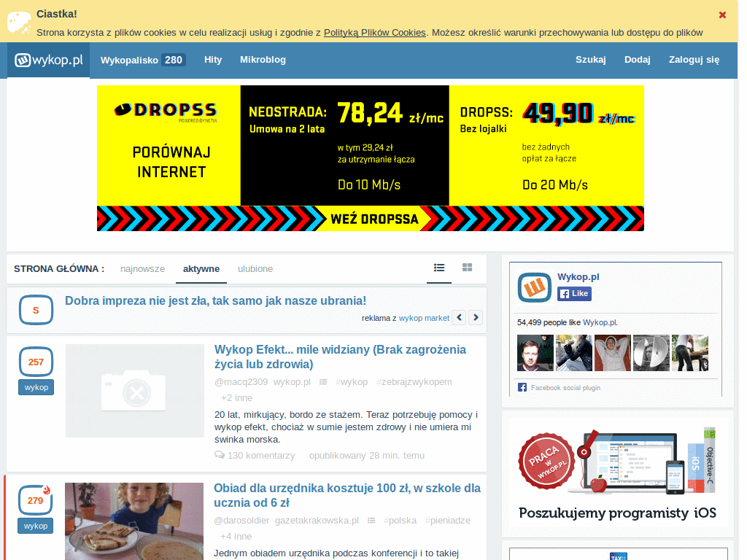Open Wykop.pl Facebook page title link
747x560 pixels.
pyautogui.click(x=578, y=276)
